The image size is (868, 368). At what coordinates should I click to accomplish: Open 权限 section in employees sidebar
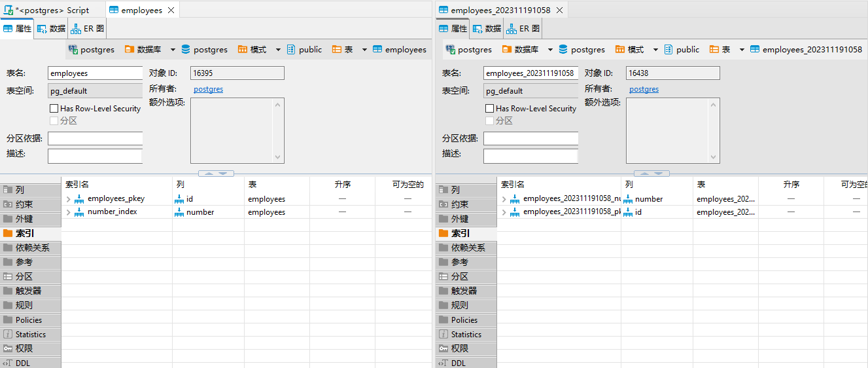tap(30, 348)
